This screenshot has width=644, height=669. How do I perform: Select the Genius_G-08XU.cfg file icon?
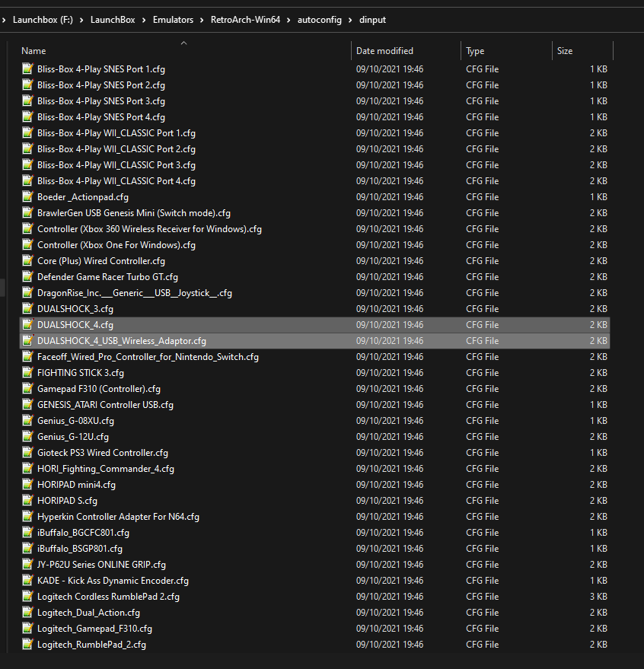click(x=27, y=421)
